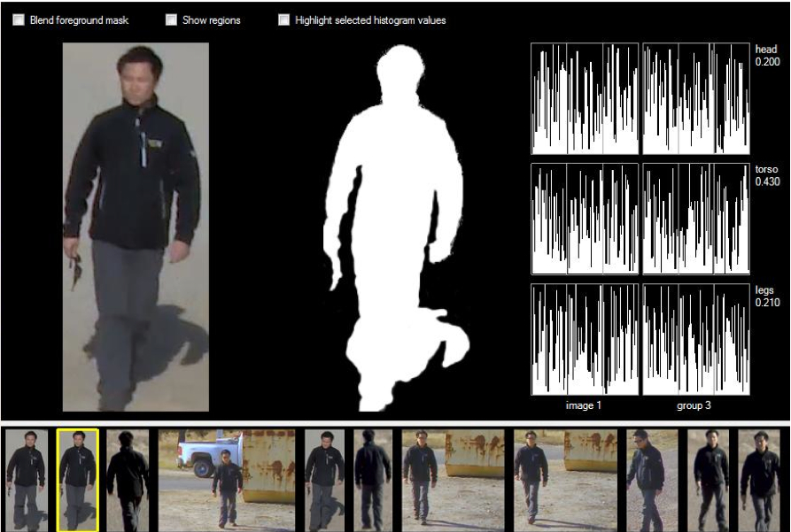Click the large color photo of walking man
This screenshot has height=532, width=791.
click(x=136, y=227)
